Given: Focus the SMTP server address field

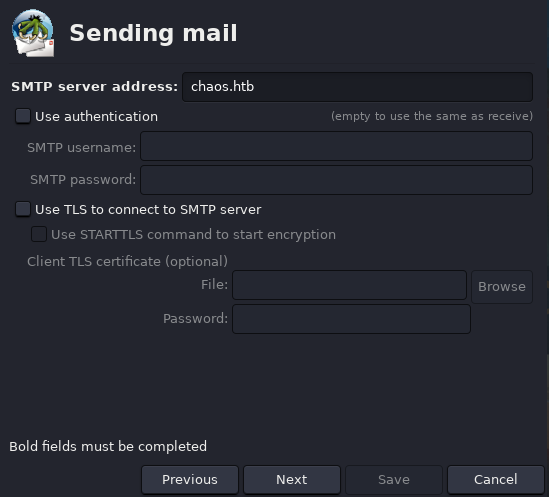Looking at the screenshot, I should 357,87.
